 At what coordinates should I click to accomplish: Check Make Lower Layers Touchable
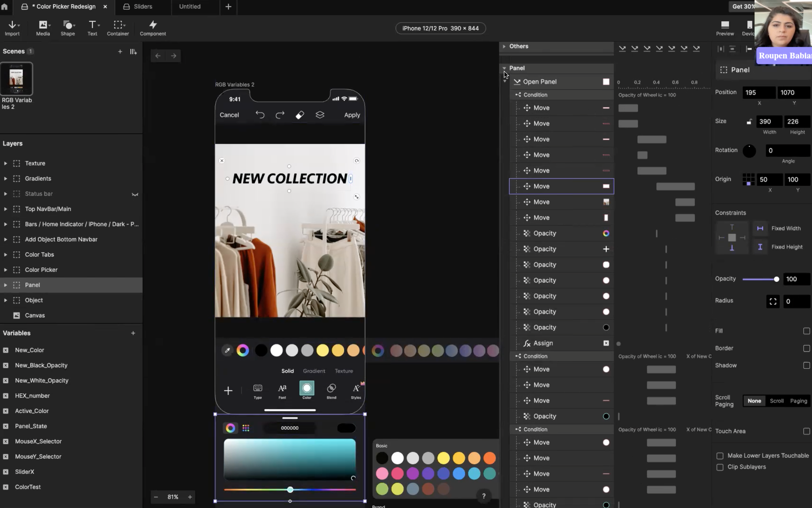720,456
